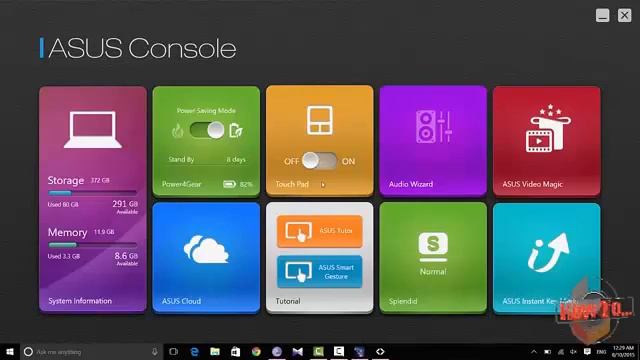640x360 pixels.
Task: Launch the ASUS Tutor button
Action: coord(320,231)
